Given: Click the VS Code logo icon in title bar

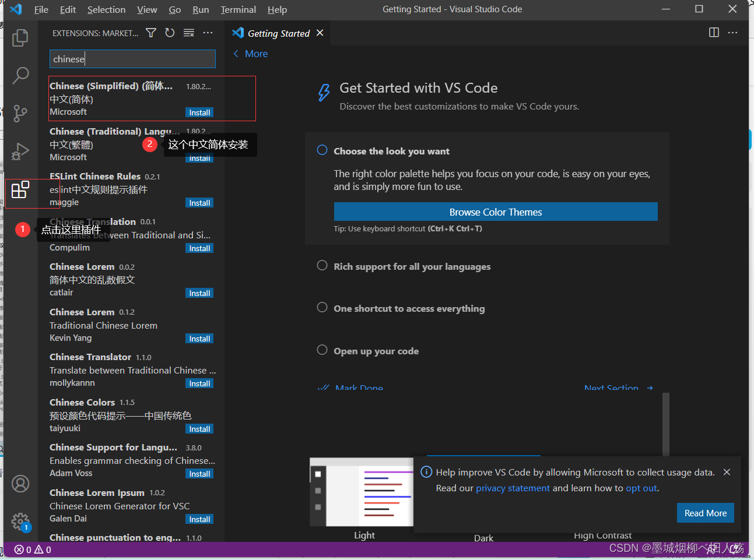Looking at the screenshot, I should click(16, 9).
